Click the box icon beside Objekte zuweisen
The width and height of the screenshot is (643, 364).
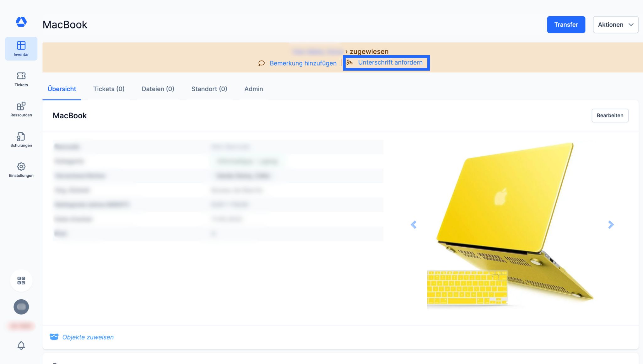(x=54, y=337)
